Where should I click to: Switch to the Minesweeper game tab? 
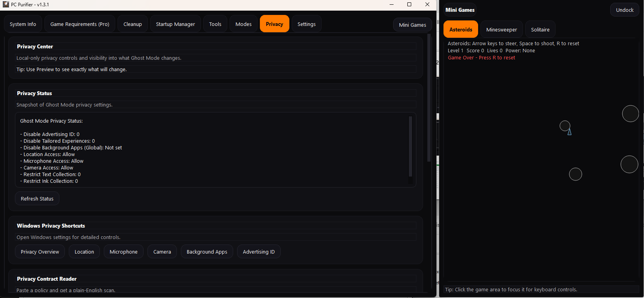[501, 29]
